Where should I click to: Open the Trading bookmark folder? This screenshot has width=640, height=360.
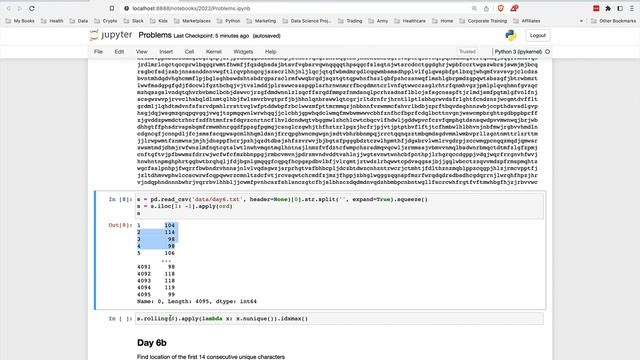tap(350, 21)
